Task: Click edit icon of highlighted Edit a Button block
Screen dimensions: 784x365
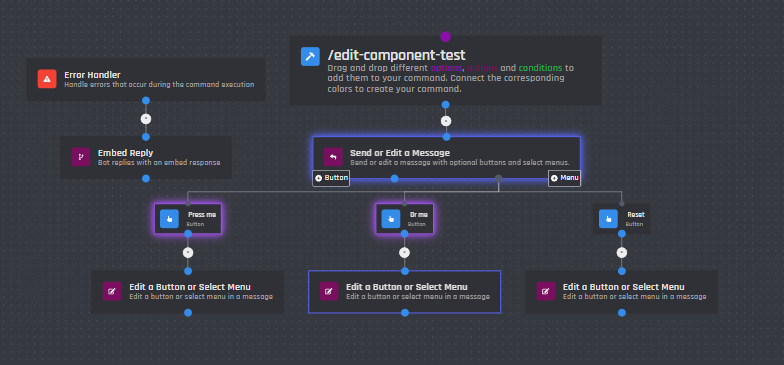Action: point(329,291)
